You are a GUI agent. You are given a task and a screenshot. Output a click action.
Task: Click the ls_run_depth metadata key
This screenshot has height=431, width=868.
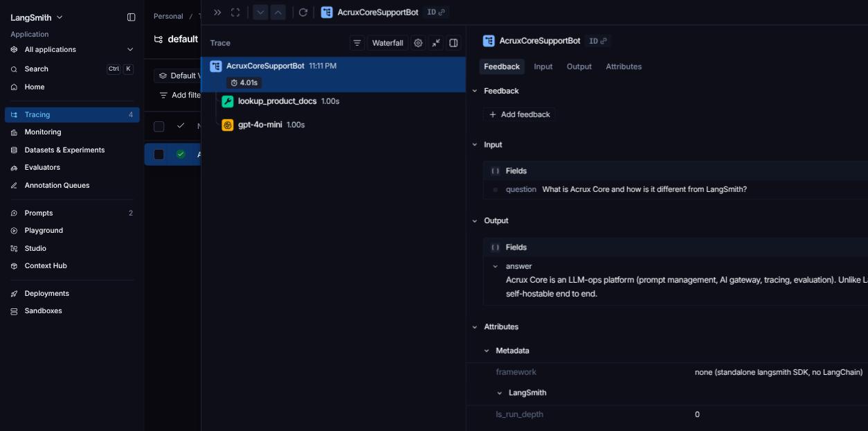click(520, 414)
